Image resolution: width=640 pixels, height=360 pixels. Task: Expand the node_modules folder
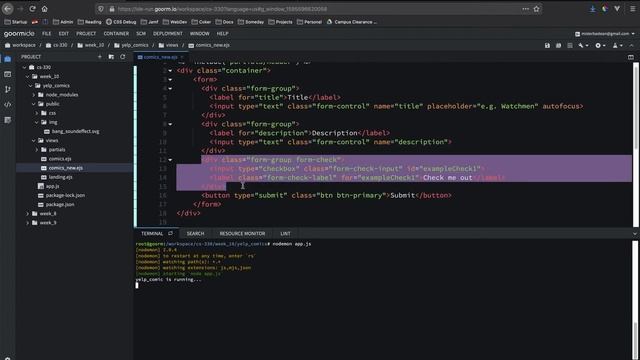point(34,95)
